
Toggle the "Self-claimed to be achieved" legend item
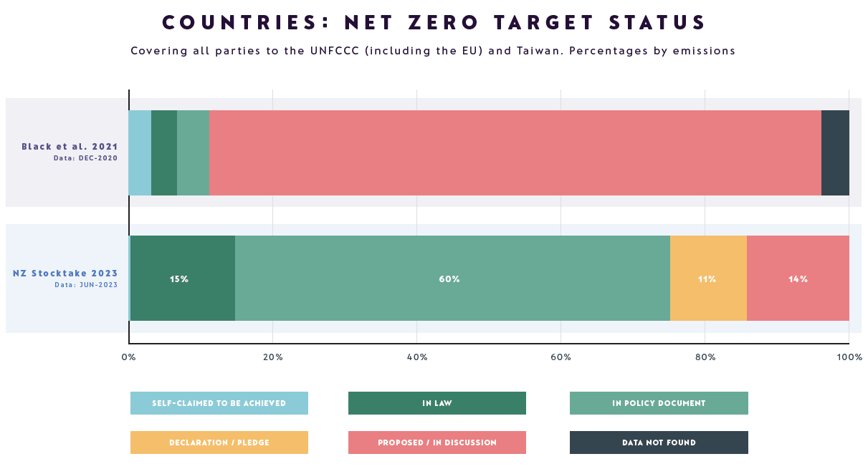[x=219, y=403]
